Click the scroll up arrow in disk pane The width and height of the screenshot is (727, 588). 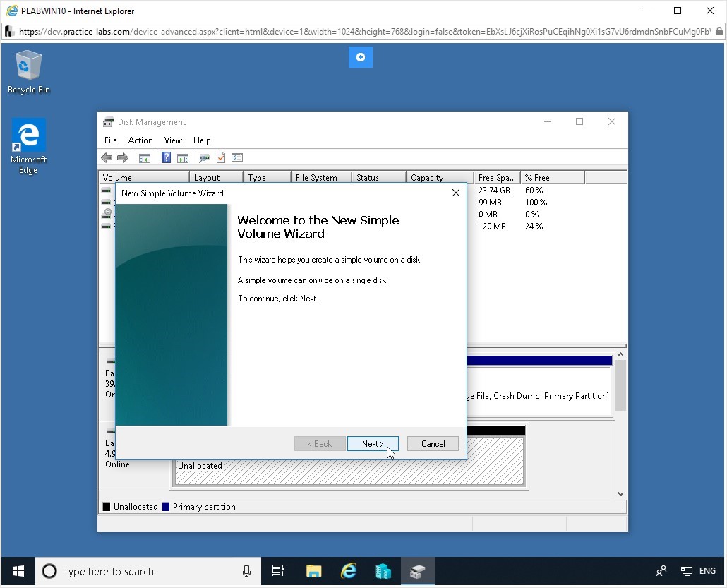[621, 355]
